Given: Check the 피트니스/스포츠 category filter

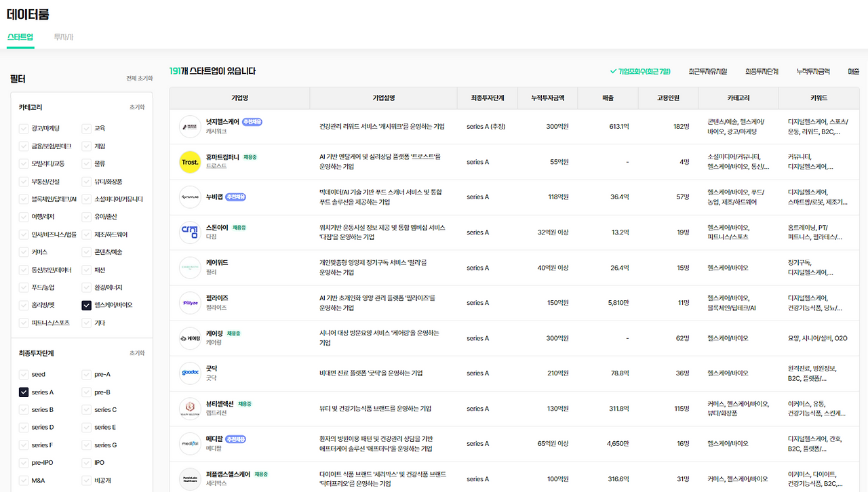Looking at the screenshot, I should pyautogui.click(x=24, y=323).
